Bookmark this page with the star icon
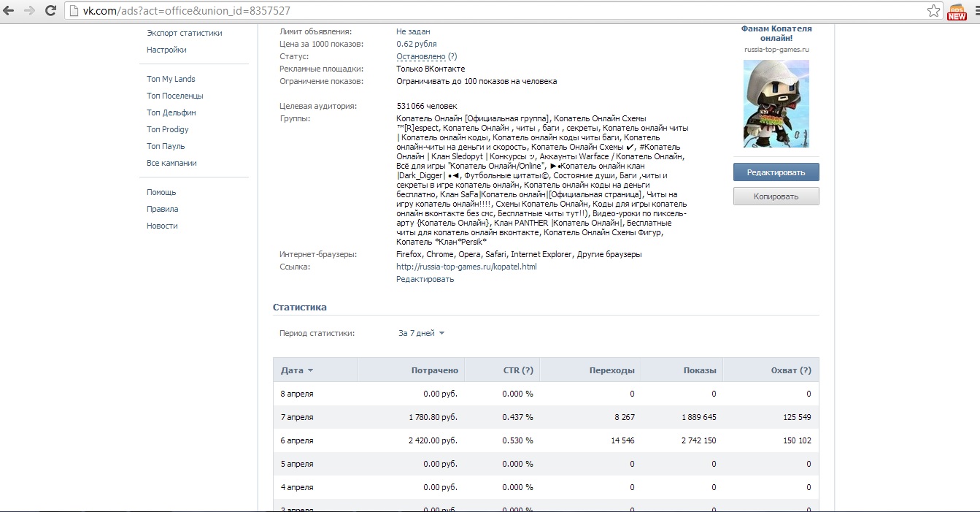Image resolution: width=980 pixels, height=512 pixels. 933,11
